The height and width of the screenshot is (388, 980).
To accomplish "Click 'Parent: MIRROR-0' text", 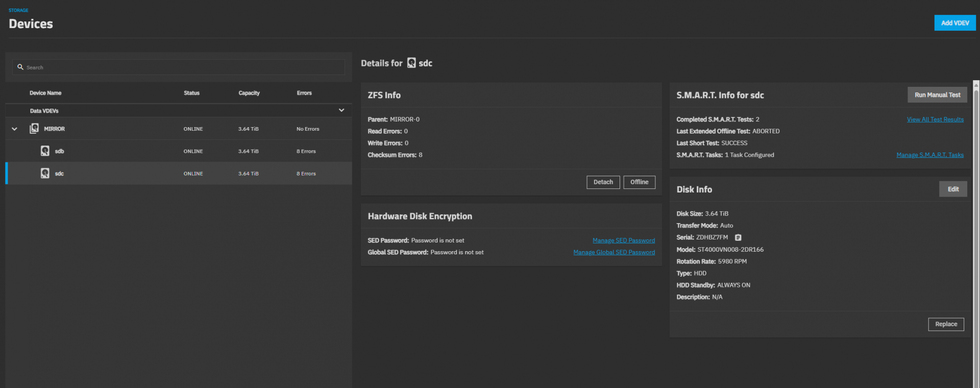I will coord(394,119).
